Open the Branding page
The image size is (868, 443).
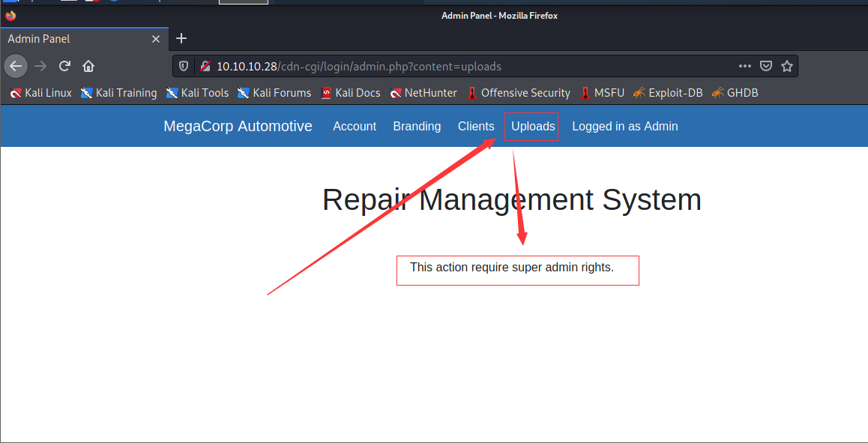pyautogui.click(x=417, y=126)
